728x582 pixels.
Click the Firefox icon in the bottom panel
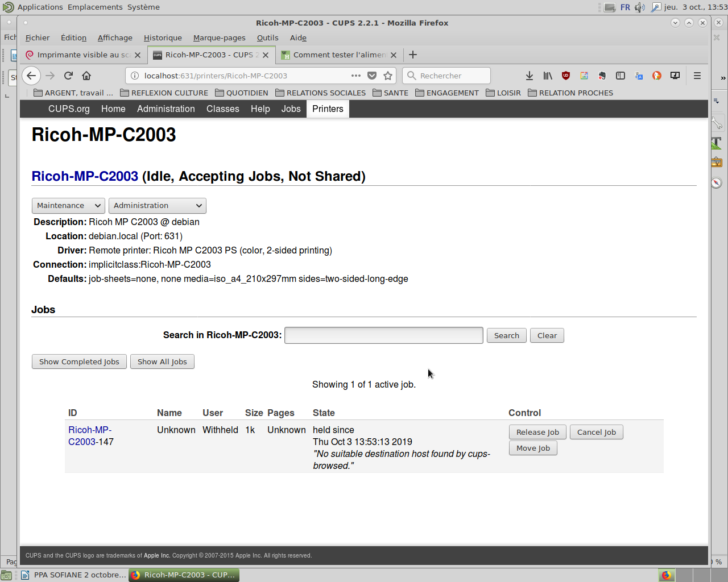pyautogui.click(x=666, y=575)
